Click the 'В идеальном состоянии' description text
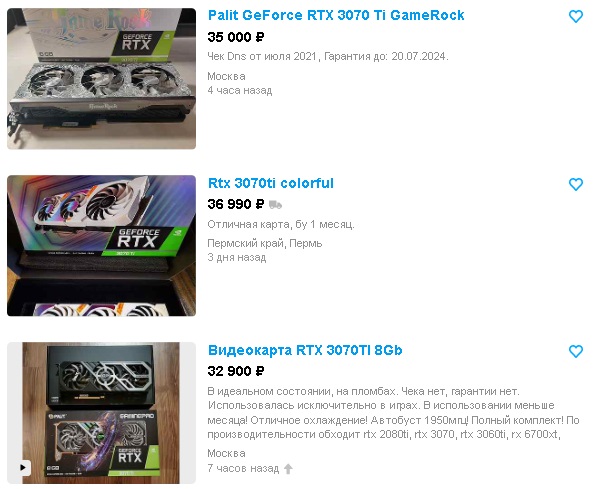This screenshot has width=596, height=489. (x=393, y=413)
